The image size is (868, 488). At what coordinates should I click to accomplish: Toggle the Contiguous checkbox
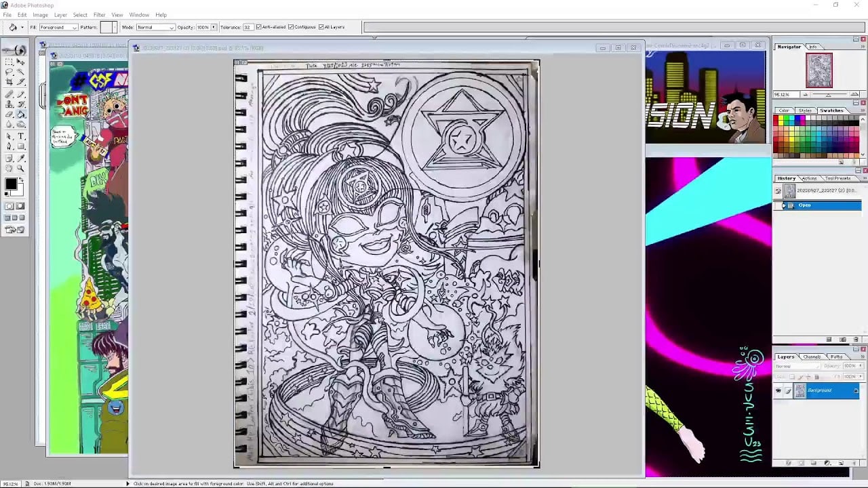pyautogui.click(x=291, y=27)
